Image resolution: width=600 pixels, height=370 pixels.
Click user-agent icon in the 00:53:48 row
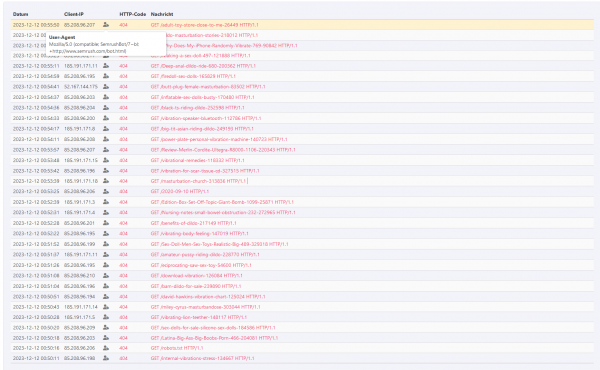106,160
